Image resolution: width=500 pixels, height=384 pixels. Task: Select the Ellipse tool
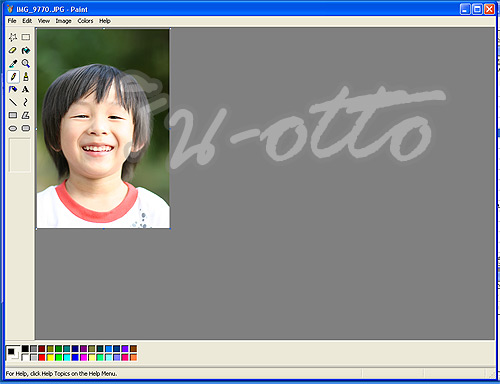[x=13, y=128]
